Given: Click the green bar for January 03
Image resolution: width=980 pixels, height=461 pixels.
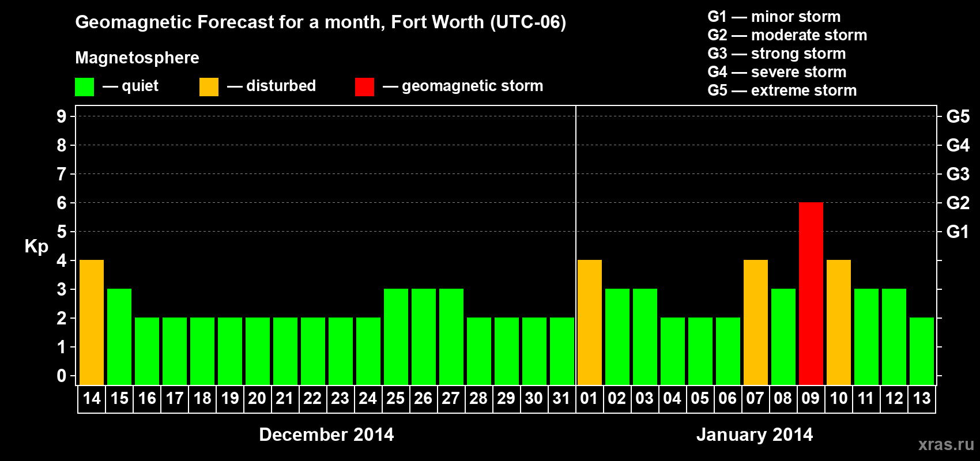Looking at the screenshot, I should pos(645,337).
